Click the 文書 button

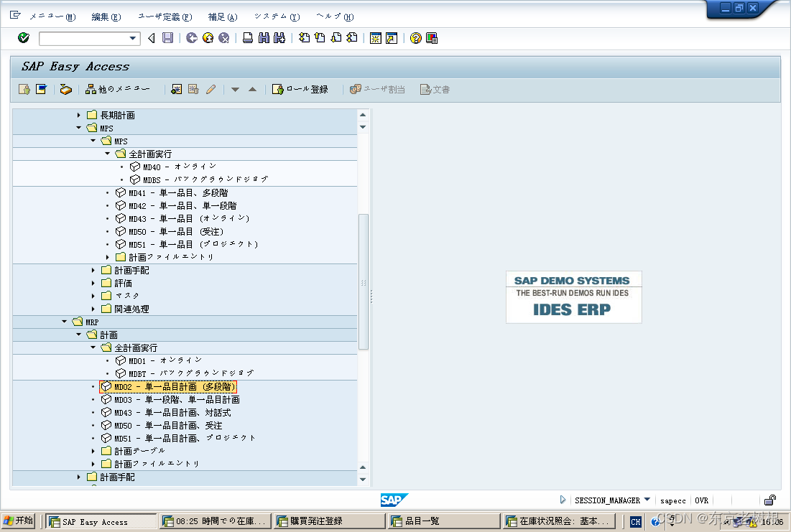435,89
